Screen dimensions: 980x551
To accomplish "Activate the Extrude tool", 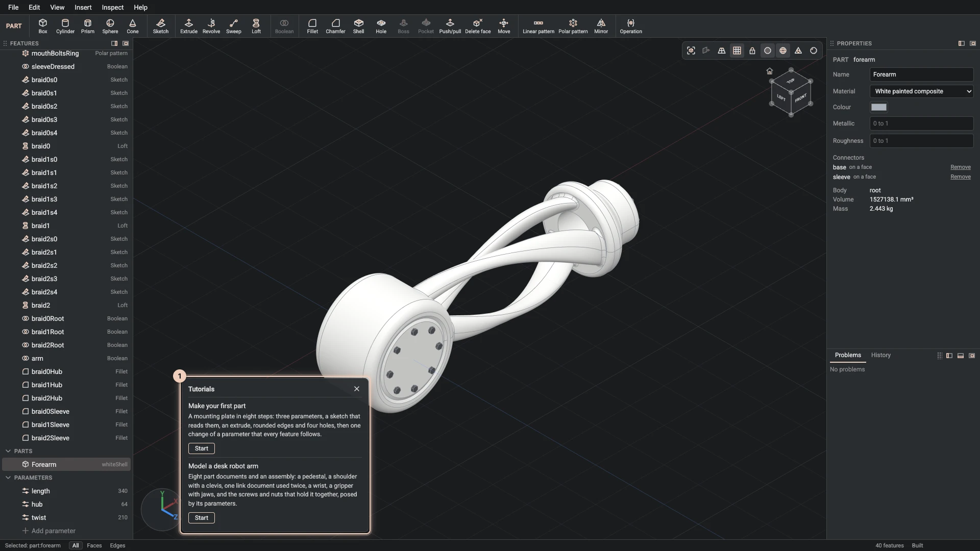I will (x=188, y=26).
